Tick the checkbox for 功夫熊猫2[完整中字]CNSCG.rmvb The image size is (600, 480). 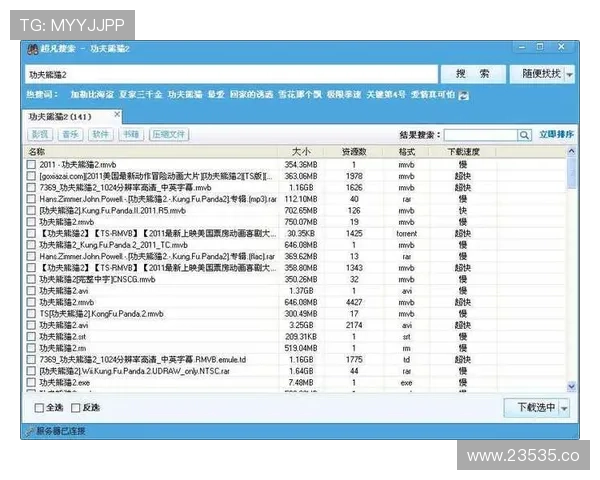31,279
